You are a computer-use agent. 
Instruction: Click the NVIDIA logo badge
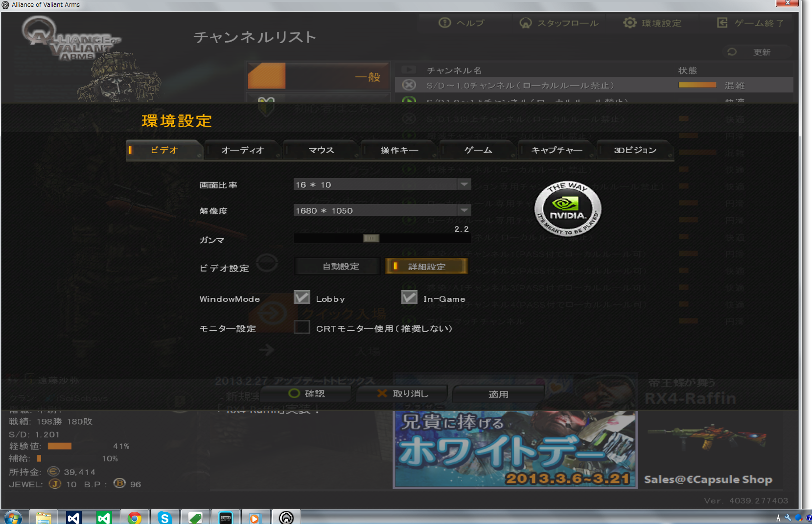click(x=568, y=209)
